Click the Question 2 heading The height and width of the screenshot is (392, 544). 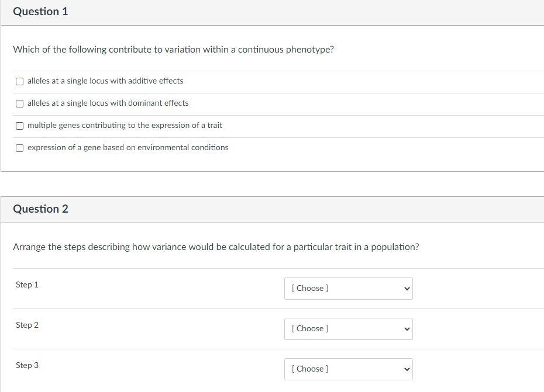(40, 209)
